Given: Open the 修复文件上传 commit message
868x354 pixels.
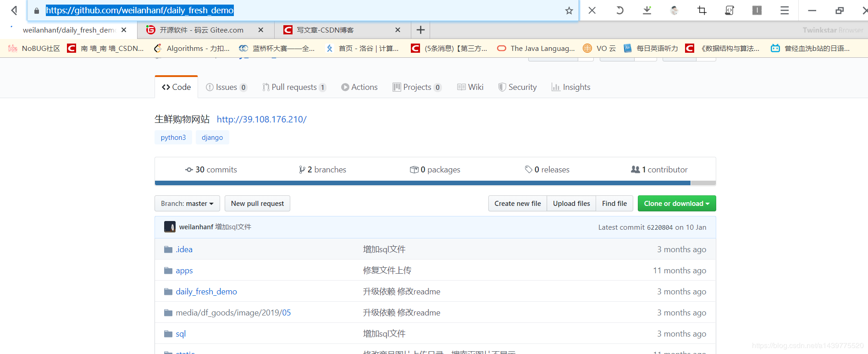Looking at the screenshot, I should (x=387, y=271).
